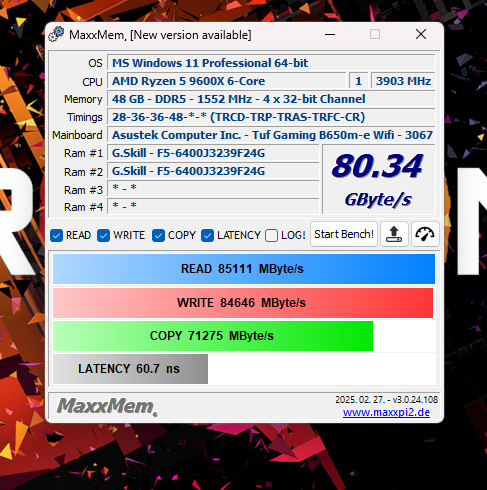Click the Mainboard value Asustek Computer Inc.
This screenshot has height=490, width=487.
271,135
